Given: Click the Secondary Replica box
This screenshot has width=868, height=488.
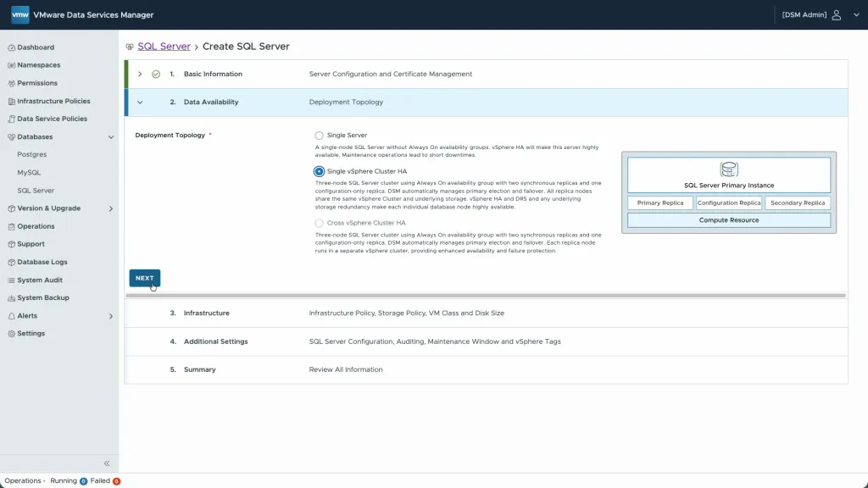Looking at the screenshot, I should point(797,203).
